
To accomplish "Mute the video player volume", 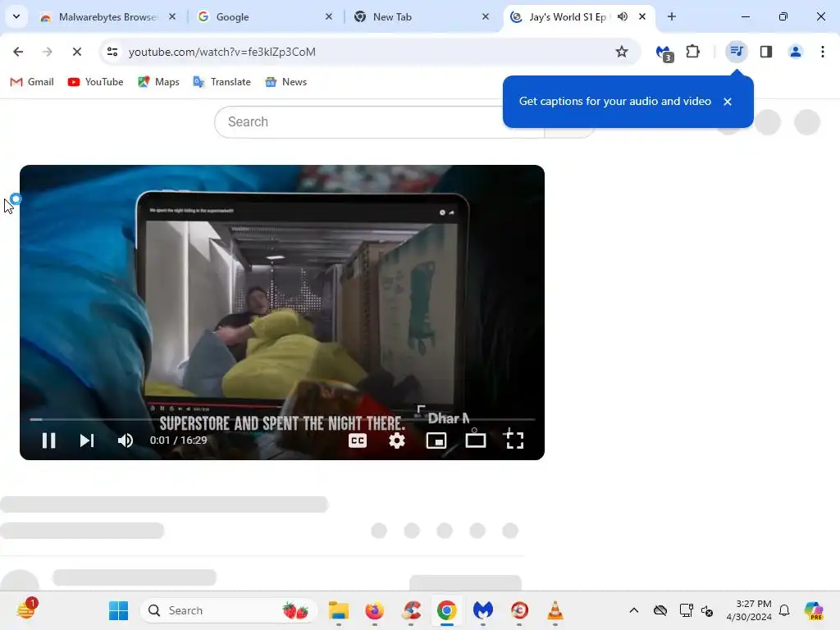I will (x=125, y=441).
